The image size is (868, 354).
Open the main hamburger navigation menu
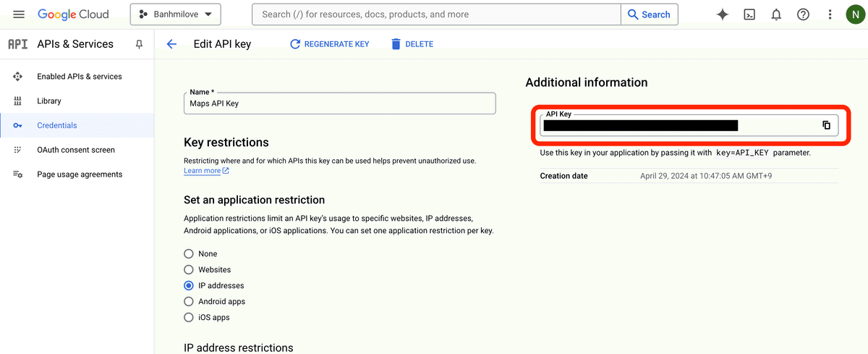tap(19, 14)
